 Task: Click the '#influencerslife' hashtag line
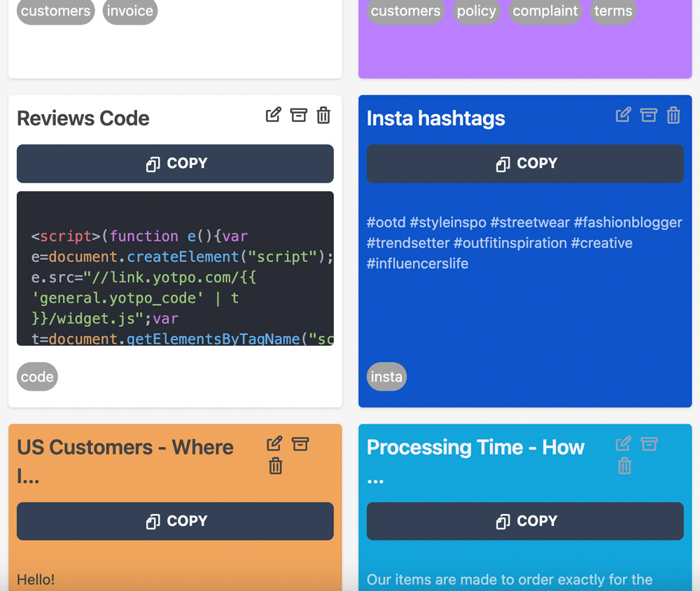417,263
